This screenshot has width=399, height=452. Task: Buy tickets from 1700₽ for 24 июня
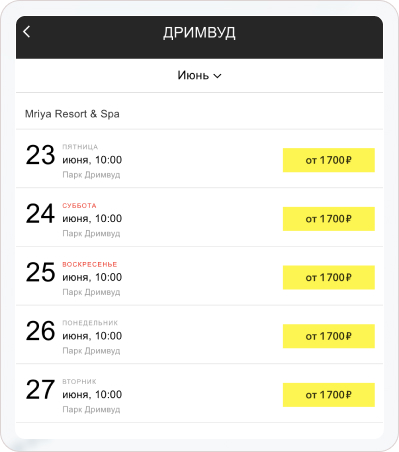[329, 219]
